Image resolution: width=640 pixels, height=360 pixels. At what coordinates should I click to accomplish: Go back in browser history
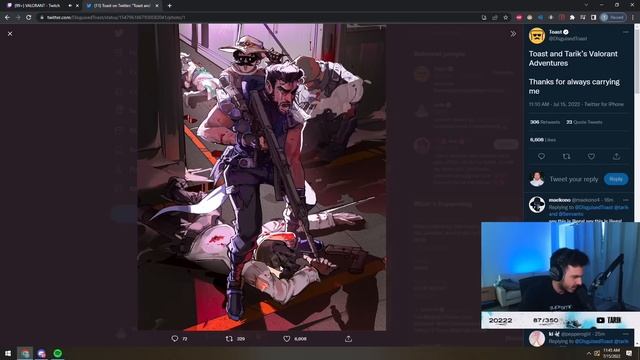click(7, 18)
